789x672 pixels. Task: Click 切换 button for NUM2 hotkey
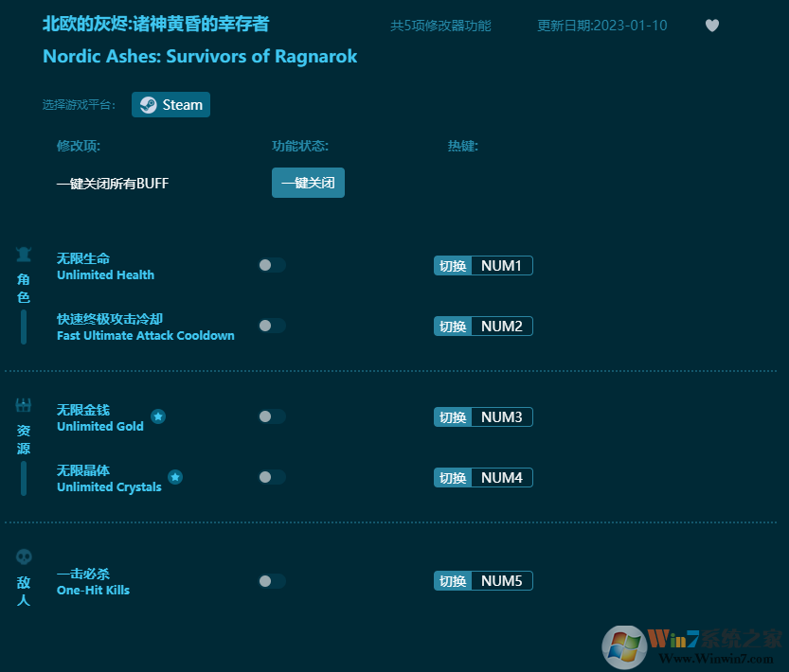(453, 326)
